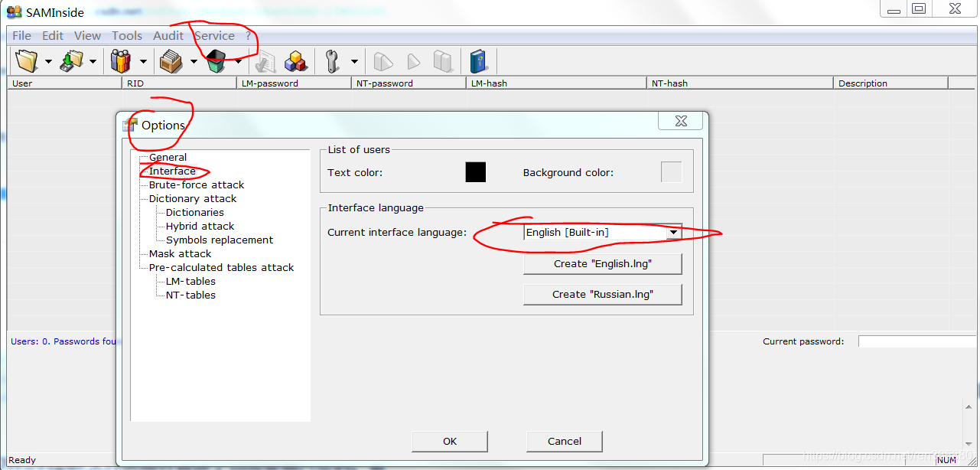This screenshot has height=470, width=980.
Task: Select NT-tables tree item
Action: (190, 295)
